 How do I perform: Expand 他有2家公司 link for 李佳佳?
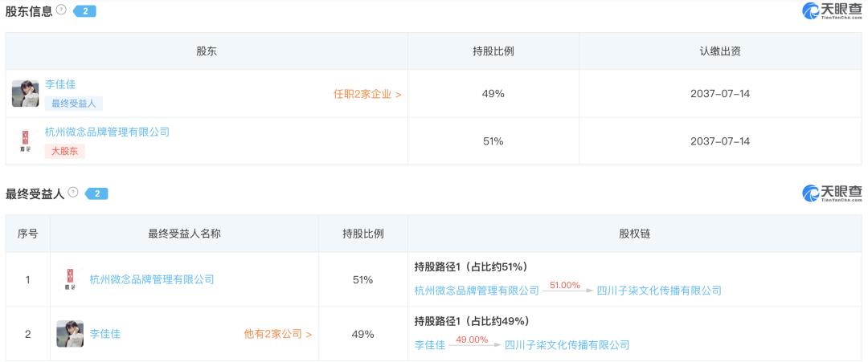coord(278,334)
